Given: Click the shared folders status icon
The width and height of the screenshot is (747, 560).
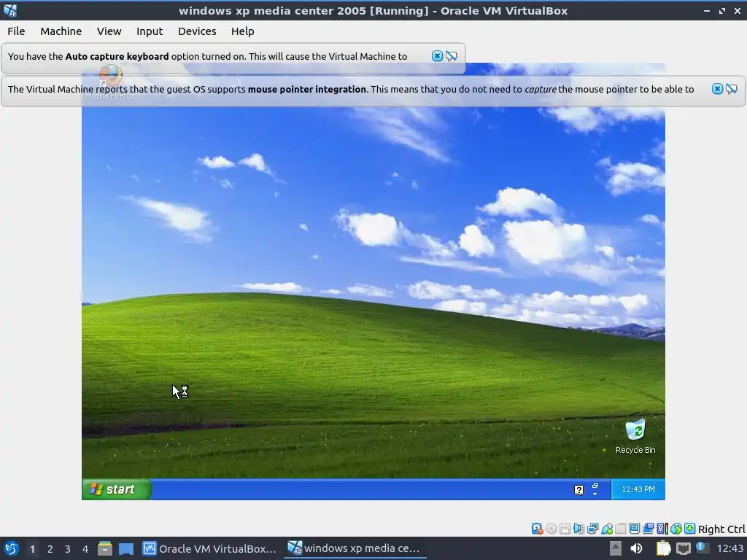Looking at the screenshot, I should 620,529.
